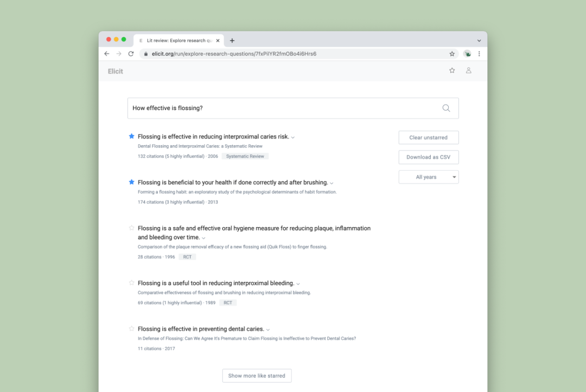The width and height of the screenshot is (586, 392).
Task: Open starred items from Elicit header star icon
Action: pyautogui.click(x=452, y=70)
